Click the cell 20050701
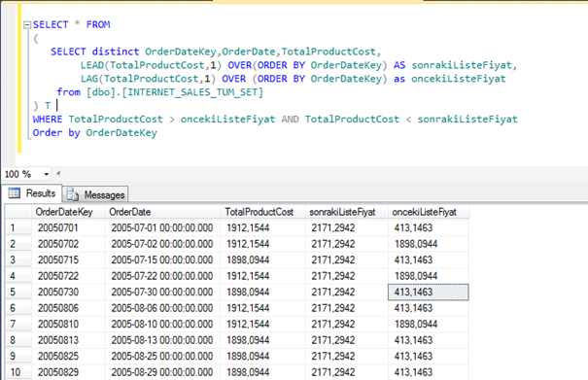 pyautogui.click(x=68, y=227)
